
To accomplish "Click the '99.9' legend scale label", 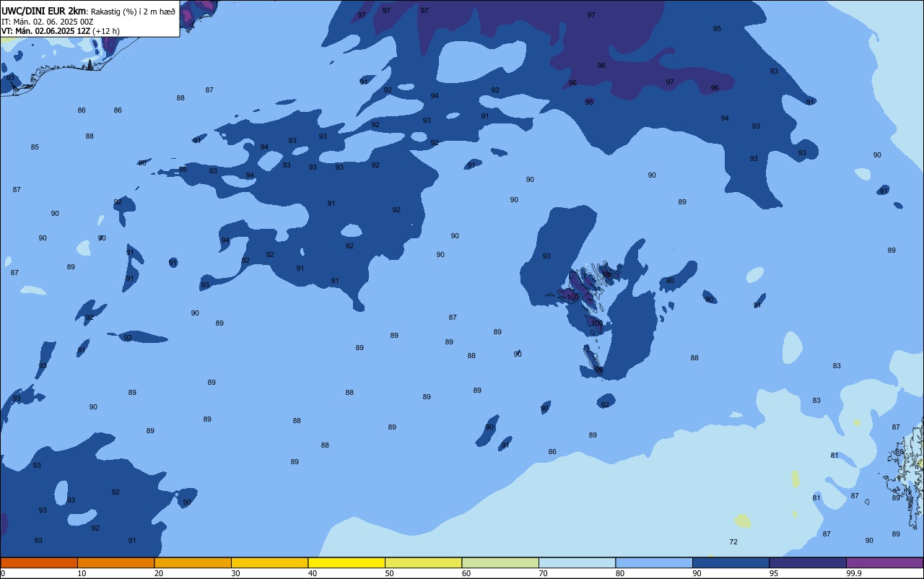I will [855, 573].
